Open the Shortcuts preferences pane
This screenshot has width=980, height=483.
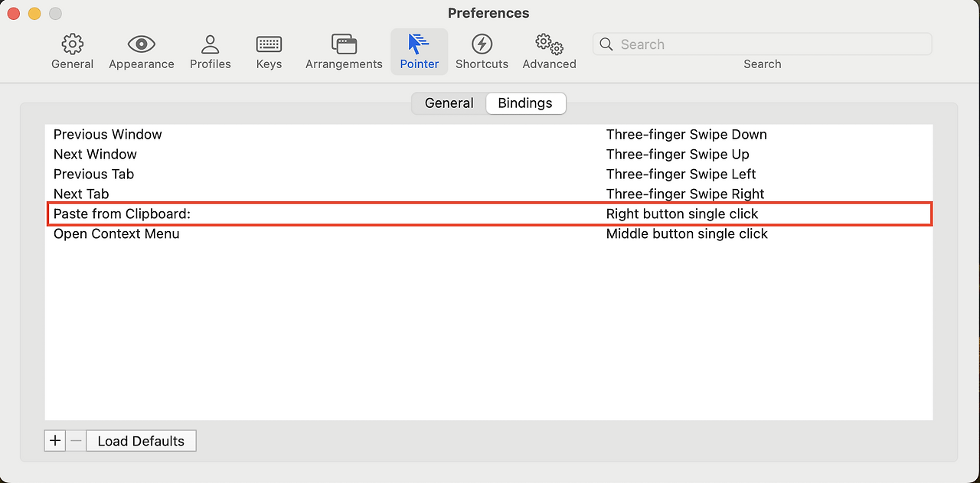482,50
